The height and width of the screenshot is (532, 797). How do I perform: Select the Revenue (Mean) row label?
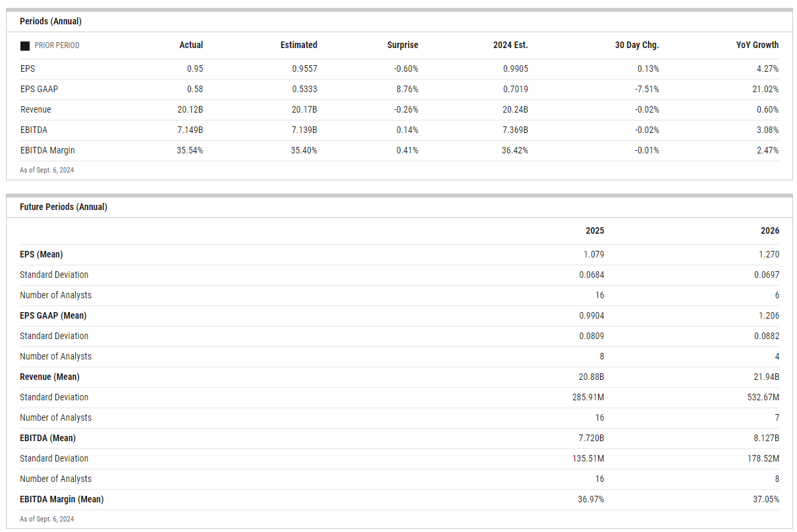coord(49,377)
